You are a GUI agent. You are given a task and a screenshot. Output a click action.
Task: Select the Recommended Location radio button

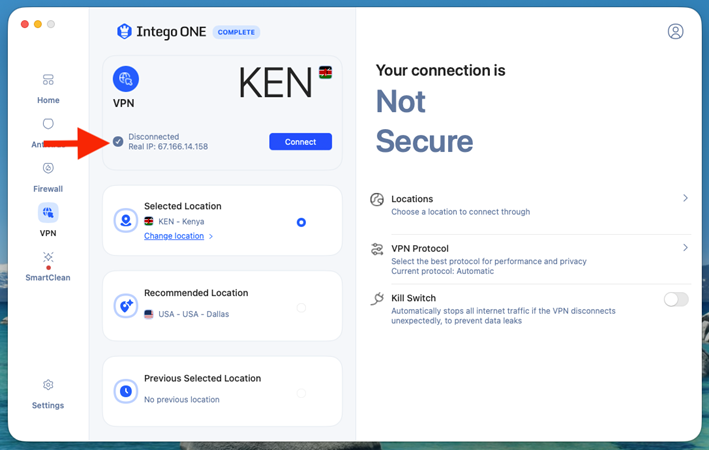click(x=301, y=308)
